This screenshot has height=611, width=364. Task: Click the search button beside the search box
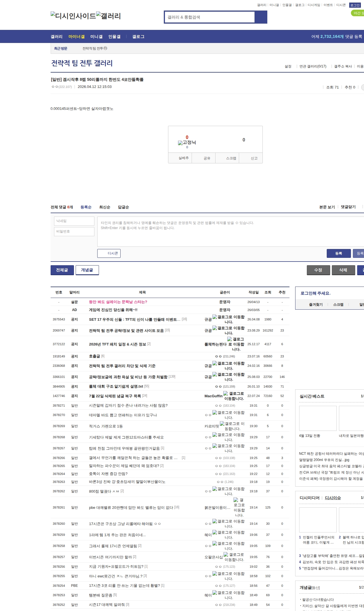(x=261, y=17)
